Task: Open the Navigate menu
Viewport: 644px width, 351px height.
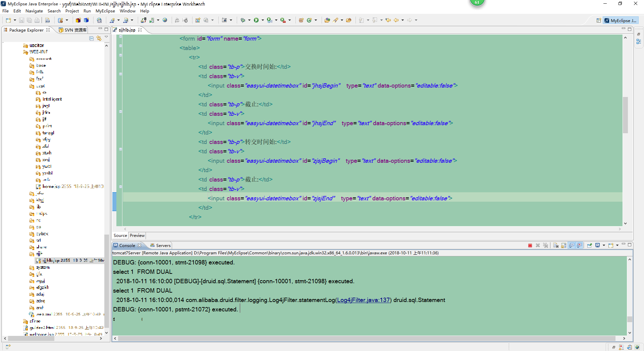Action: click(x=34, y=11)
